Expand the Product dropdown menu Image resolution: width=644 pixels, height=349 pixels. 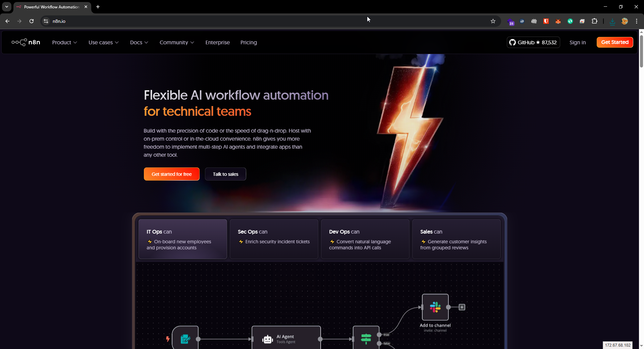pos(64,42)
